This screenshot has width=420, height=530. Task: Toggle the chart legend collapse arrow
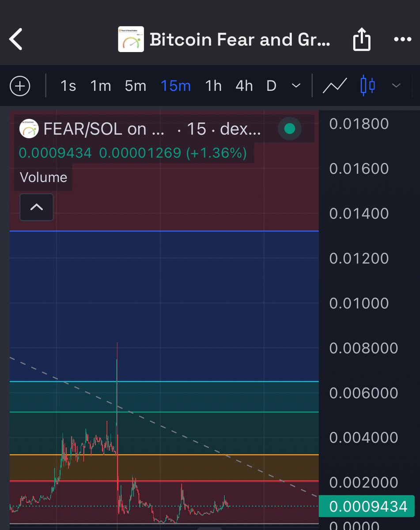pyautogui.click(x=36, y=207)
